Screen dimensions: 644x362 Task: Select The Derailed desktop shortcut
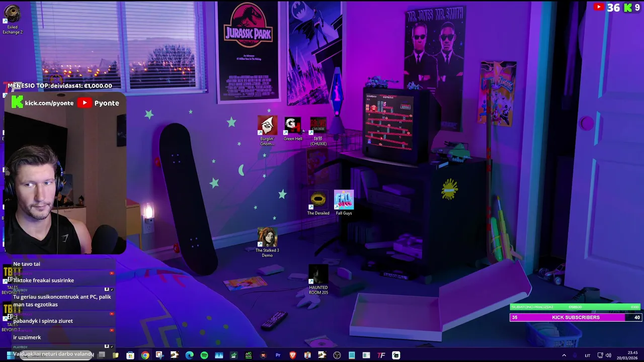(x=318, y=203)
